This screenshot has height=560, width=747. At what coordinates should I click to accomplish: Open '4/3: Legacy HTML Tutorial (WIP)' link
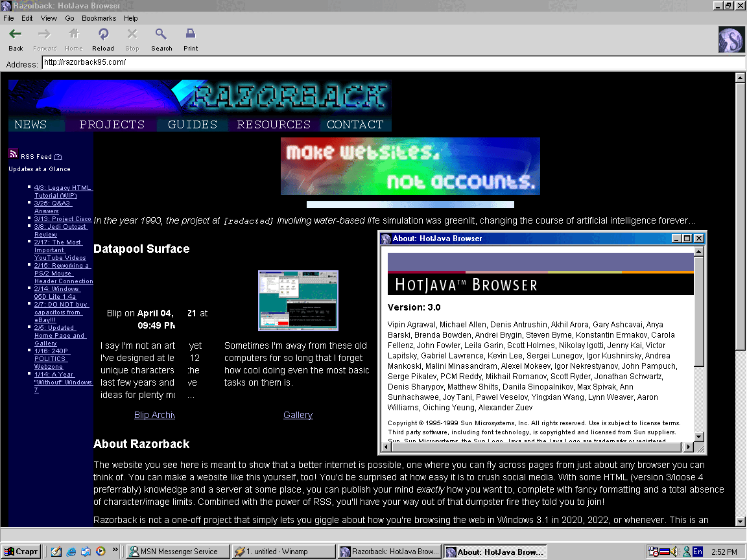[x=62, y=191]
